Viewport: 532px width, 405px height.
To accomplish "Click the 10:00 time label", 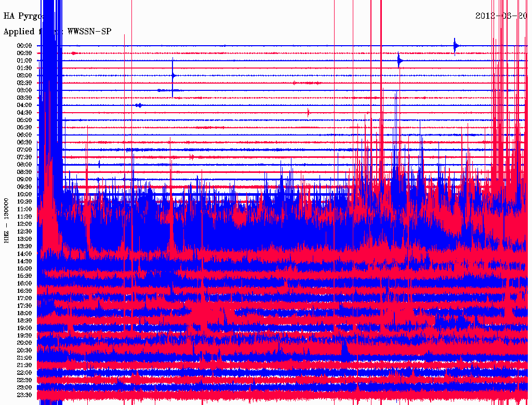I will [24, 194].
